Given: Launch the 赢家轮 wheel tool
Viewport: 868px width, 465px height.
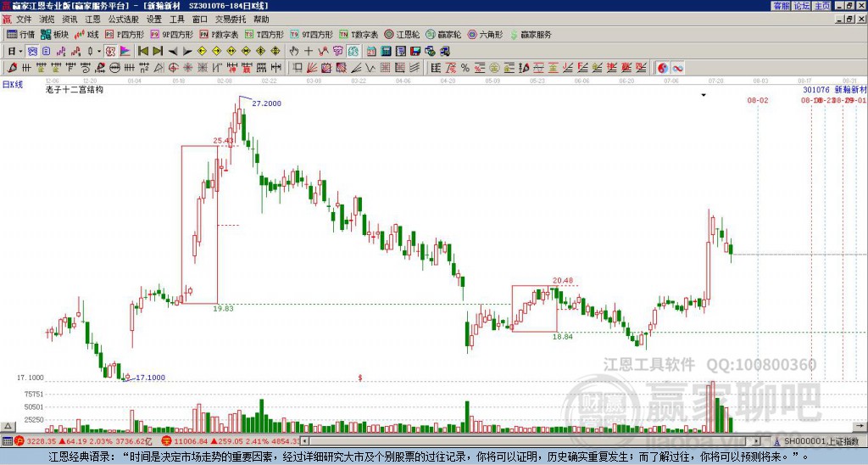Looking at the screenshot, I should 443,34.
